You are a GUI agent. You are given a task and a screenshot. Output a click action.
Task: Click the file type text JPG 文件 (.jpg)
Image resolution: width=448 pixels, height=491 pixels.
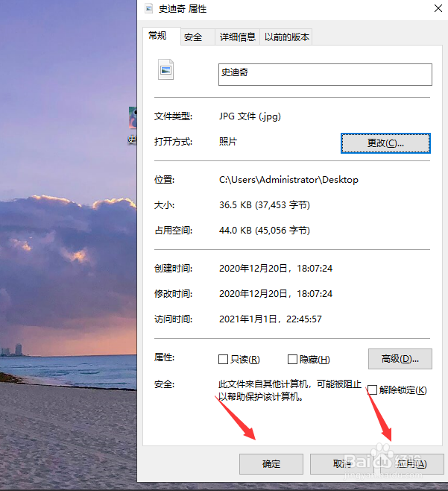250,116
